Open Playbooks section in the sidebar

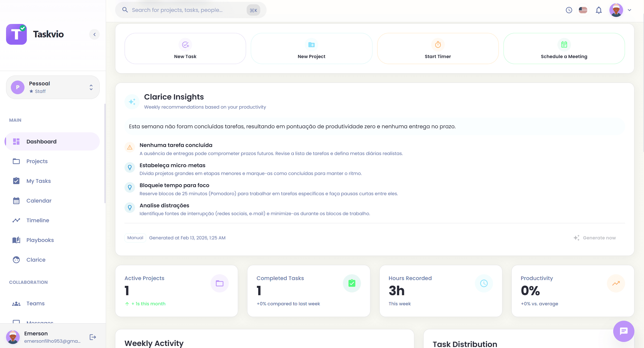tap(40, 240)
